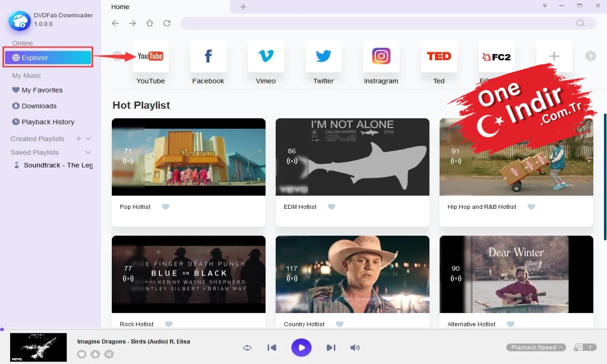This screenshot has width=607, height=364.
Task: Click the Imagine Dragons - Birds song title
Action: click(134, 341)
